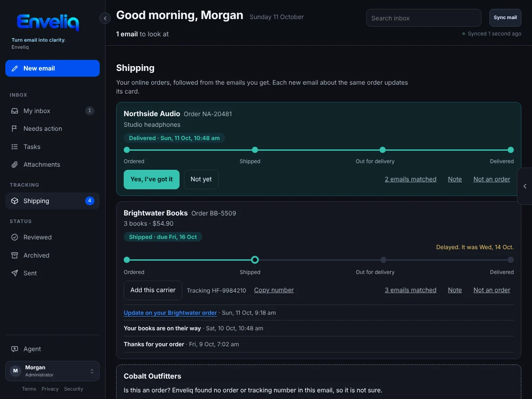The image size is (532, 399).
Task: Click the Enveliq logo in the sidebar
Action: 48,22
